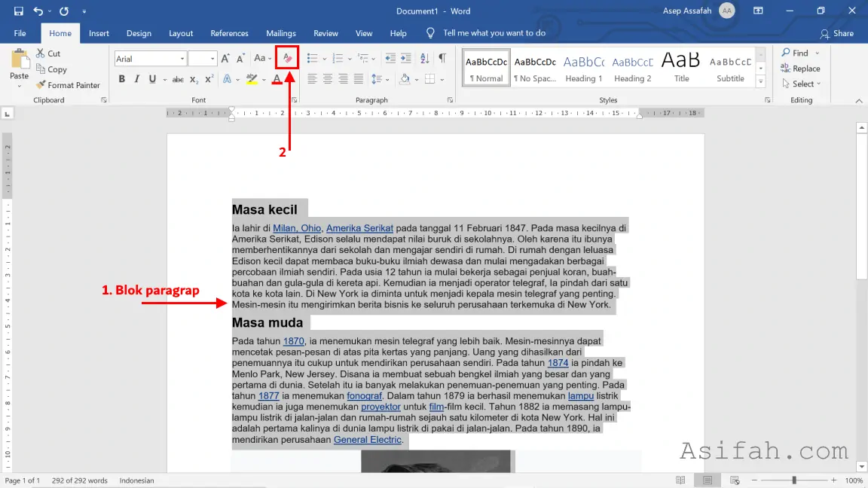The width and height of the screenshot is (868, 488).
Task: Open Font dialog box launcher
Action: (x=295, y=100)
